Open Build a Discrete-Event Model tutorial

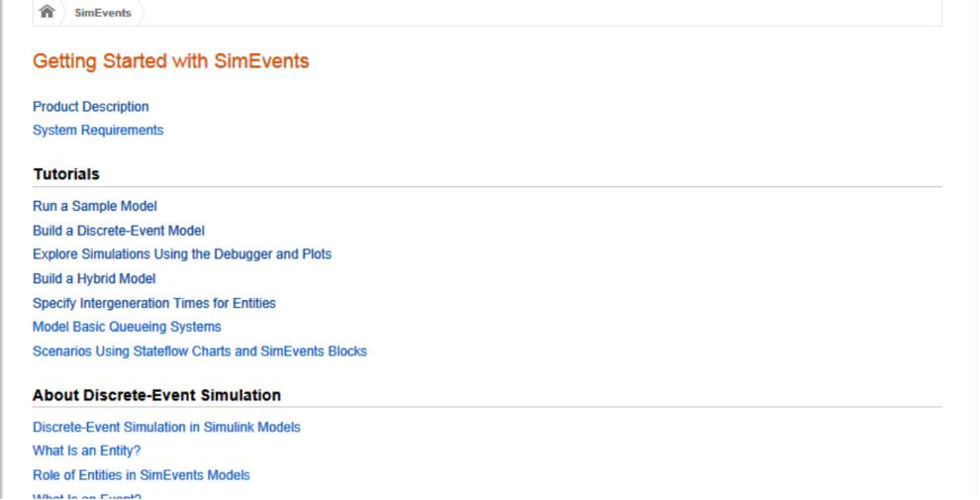(119, 231)
